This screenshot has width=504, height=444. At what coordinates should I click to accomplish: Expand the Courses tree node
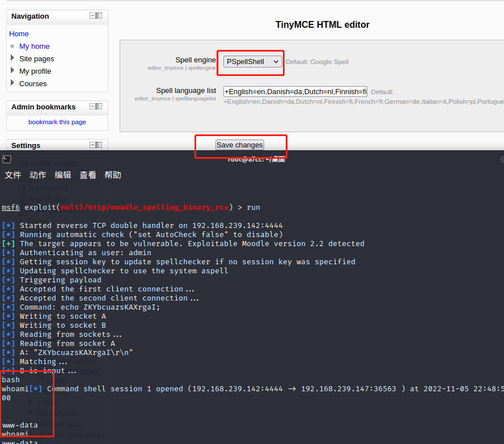click(12, 83)
